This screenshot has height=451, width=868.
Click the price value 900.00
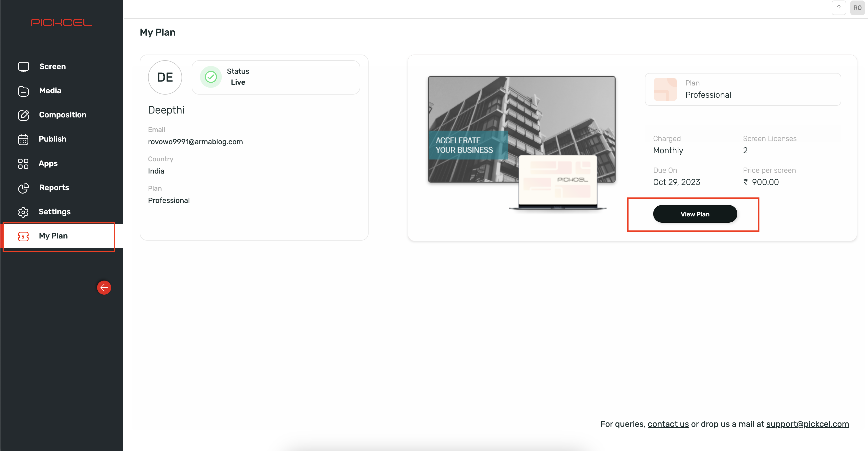coord(765,182)
